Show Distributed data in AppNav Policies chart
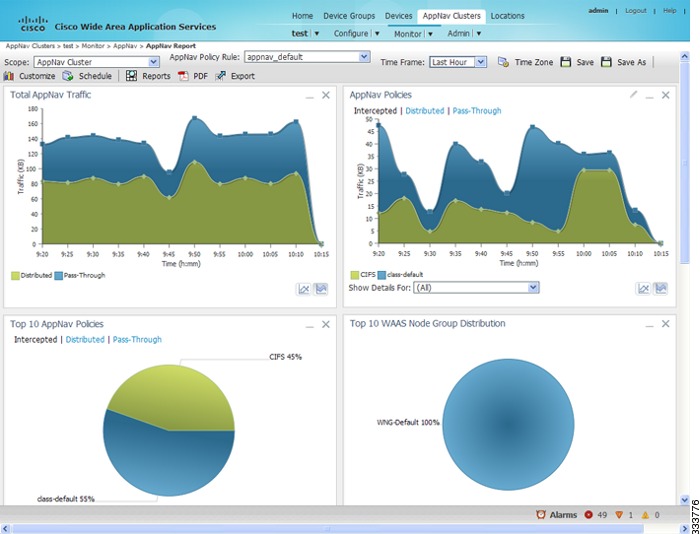Image resolution: width=700 pixels, height=534 pixels. pyautogui.click(x=425, y=111)
